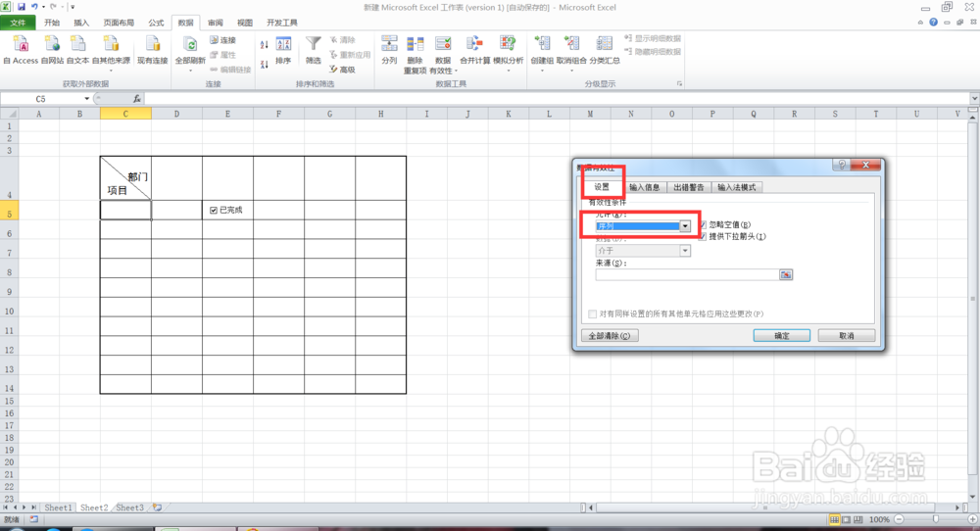Screen dimensions: 980x531
Task: Open the 排序 sort dialog
Action: 283,50
